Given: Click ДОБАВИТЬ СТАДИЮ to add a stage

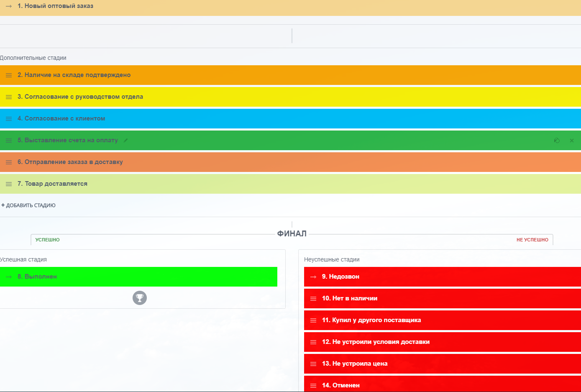Looking at the screenshot, I should click(28, 205).
